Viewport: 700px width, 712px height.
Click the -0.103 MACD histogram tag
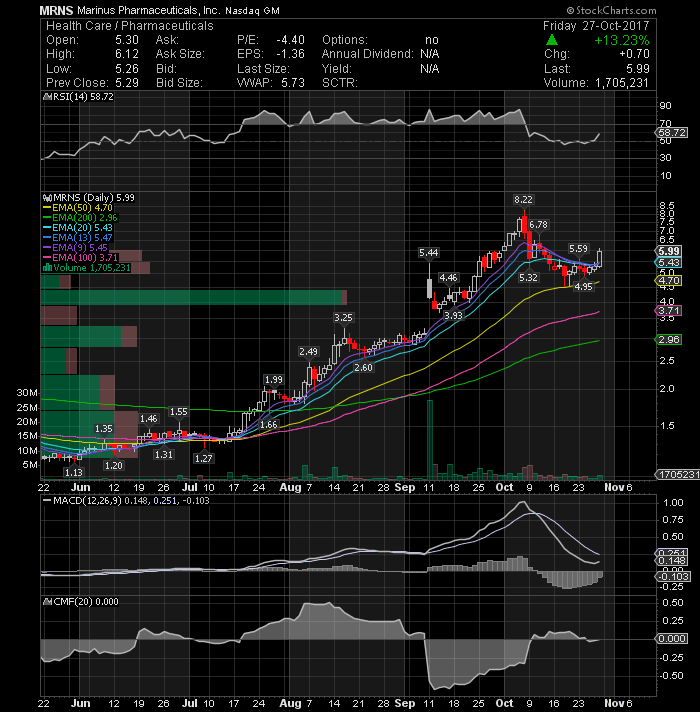coord(674,577)
